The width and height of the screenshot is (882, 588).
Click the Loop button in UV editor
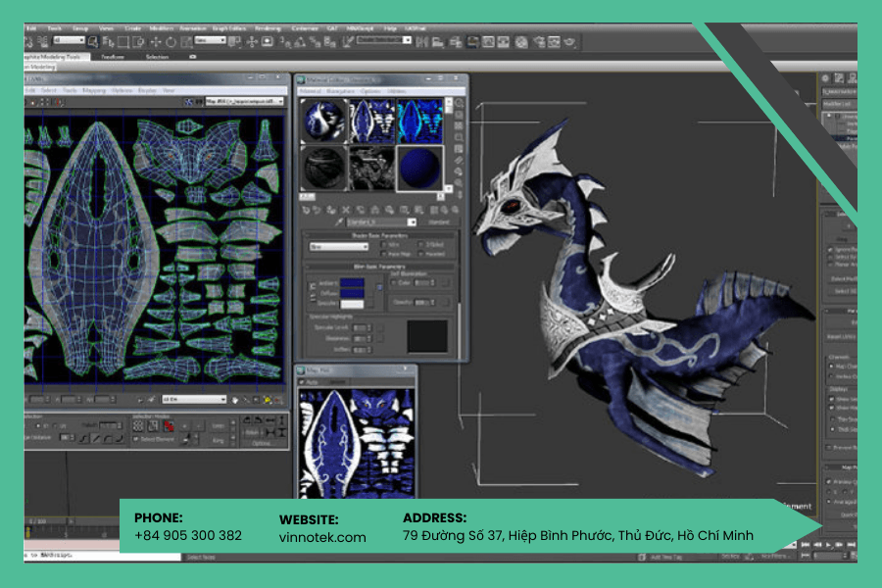pyautogui.click(x=219, y=426)
